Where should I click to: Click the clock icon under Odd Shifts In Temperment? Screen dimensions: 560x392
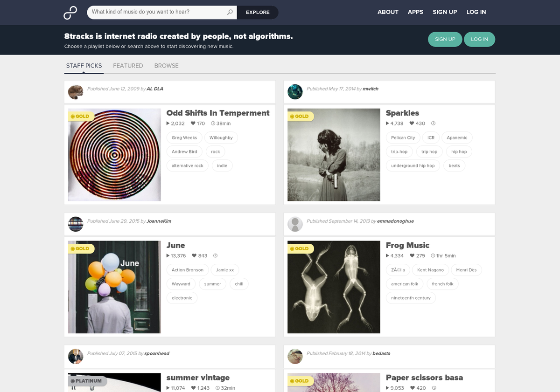pyautogui.click(x=213, y=124)
